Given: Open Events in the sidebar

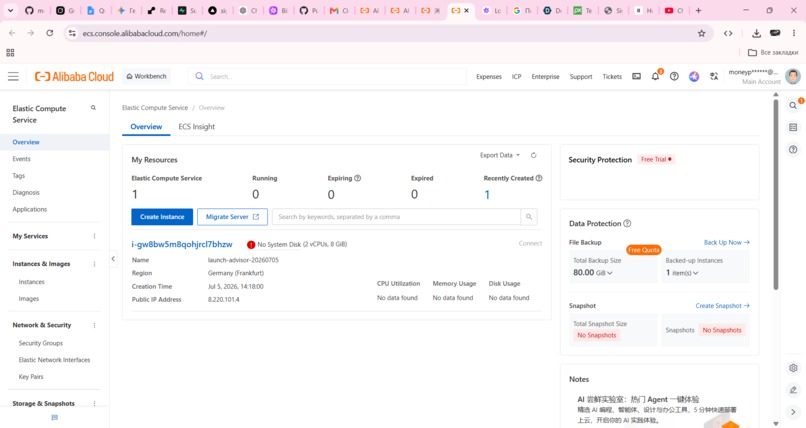Looking at the screenshot, I should tap(22, 159).
